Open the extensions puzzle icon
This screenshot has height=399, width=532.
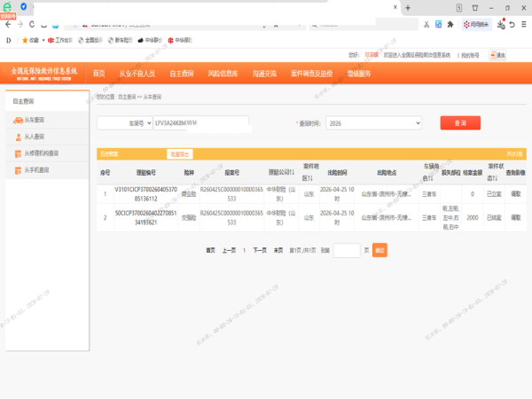click(450, 25)
